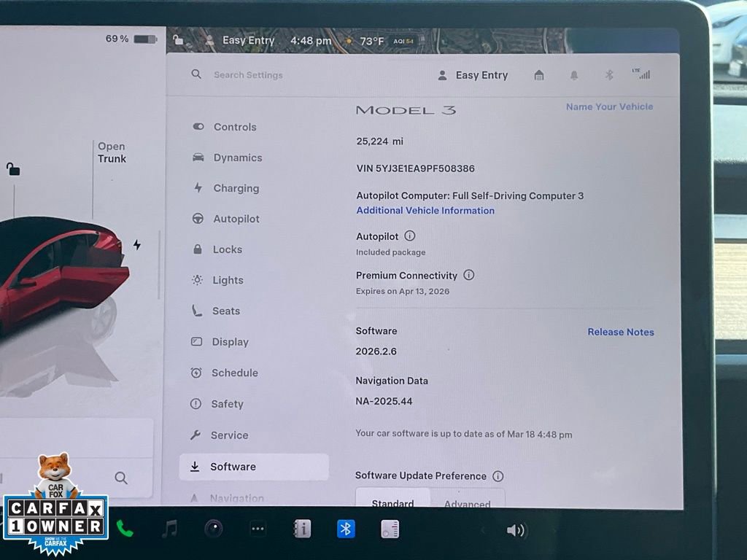Expand the Software Update Preference info tooltip
This screenshot has width=747, height=560.
click(498, 476)
